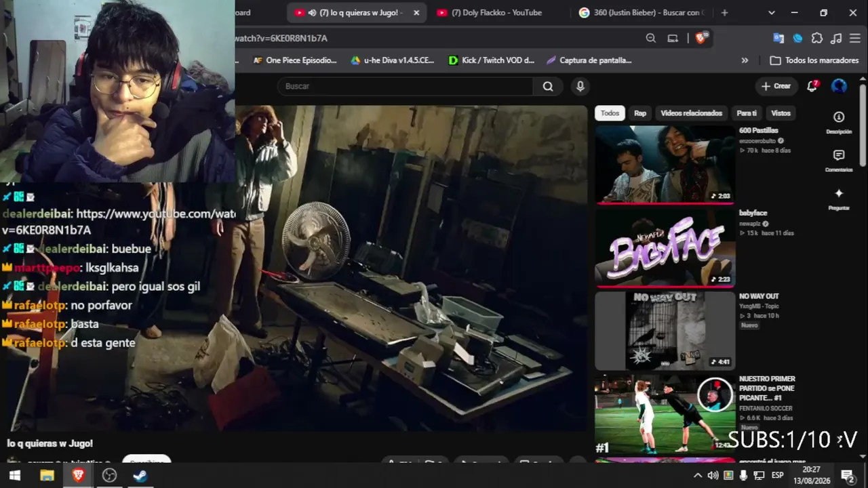The height and width of the screenshot is (488, 868).
Task: Click the 'Crear' button
Action: click(x=776, y=86)
